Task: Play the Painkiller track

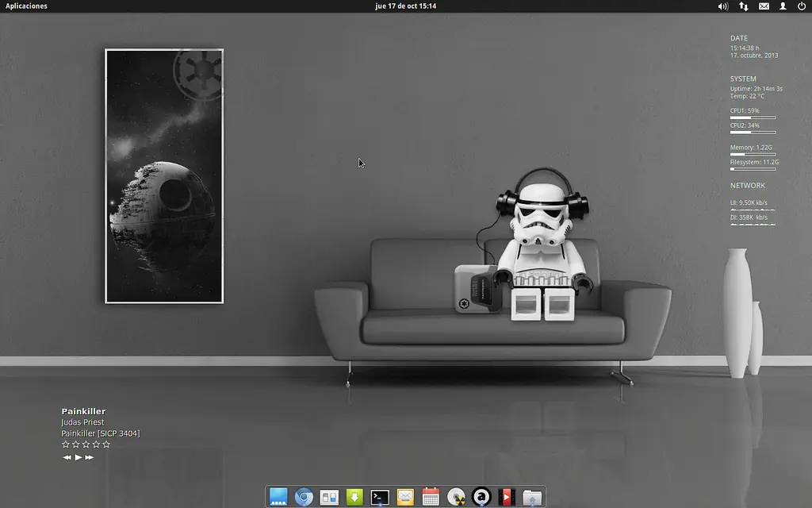Action: click(79, 457)
